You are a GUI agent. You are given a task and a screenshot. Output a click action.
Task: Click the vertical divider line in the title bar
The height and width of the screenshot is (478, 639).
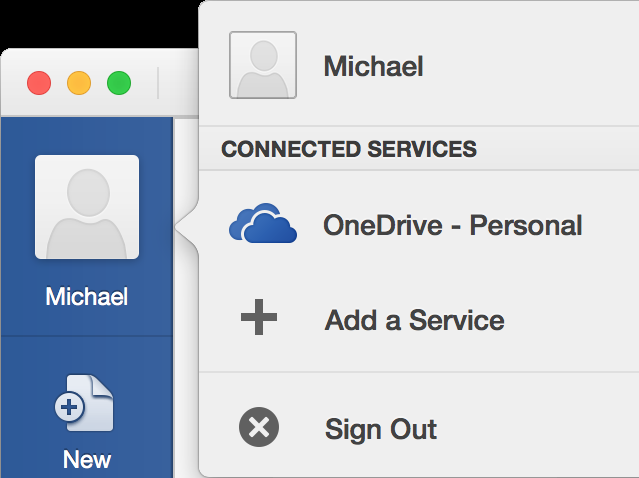pos(158,83)
